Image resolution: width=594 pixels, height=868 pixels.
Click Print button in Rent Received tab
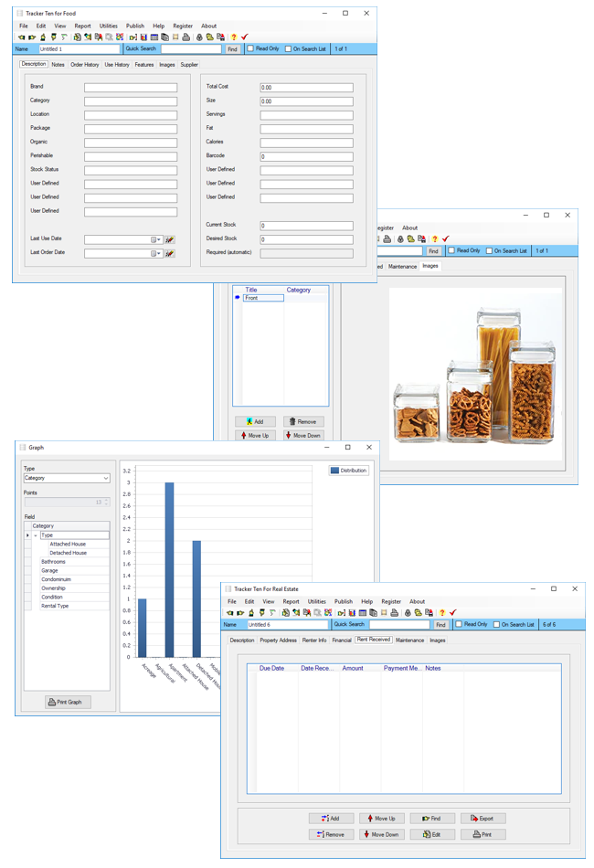tap(483, 834)
